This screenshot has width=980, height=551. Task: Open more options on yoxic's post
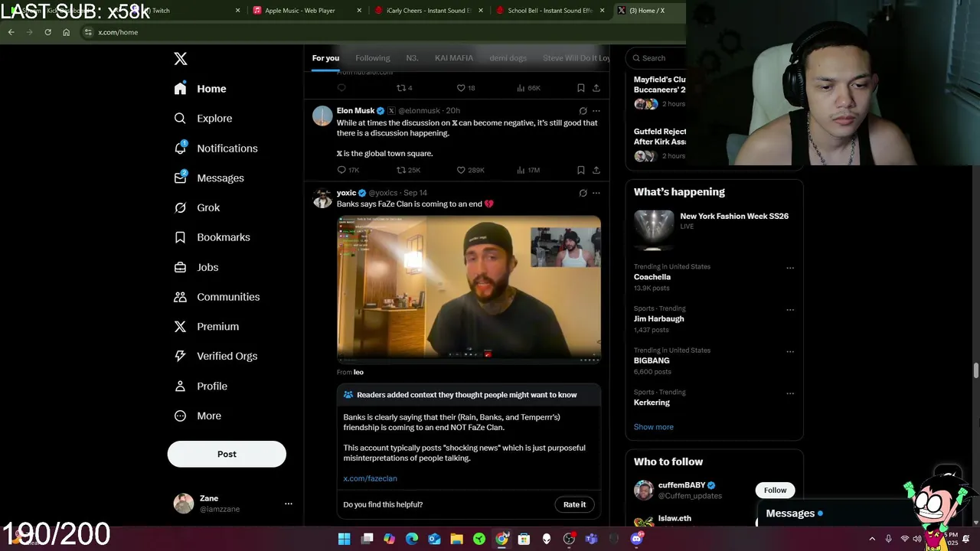click(596, 193)
